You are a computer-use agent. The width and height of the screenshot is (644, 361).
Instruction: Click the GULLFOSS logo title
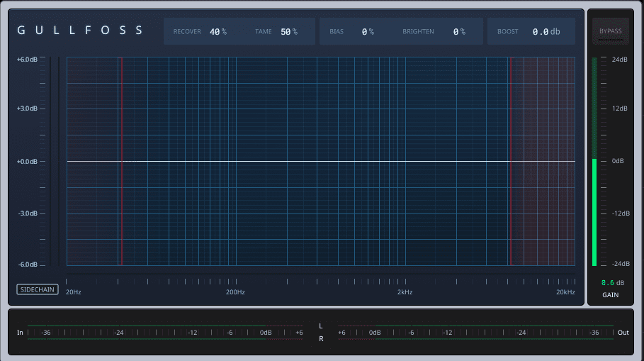(79, 30)
